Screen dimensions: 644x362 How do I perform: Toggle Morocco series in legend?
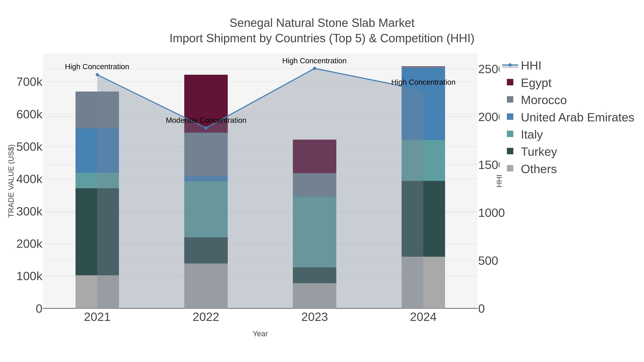coord(536,100)
